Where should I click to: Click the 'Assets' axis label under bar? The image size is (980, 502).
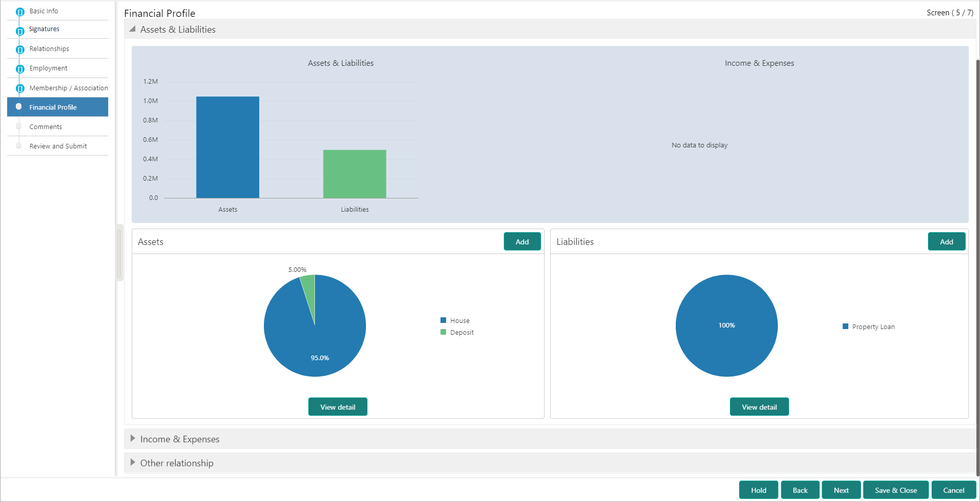tap(228, 210)
